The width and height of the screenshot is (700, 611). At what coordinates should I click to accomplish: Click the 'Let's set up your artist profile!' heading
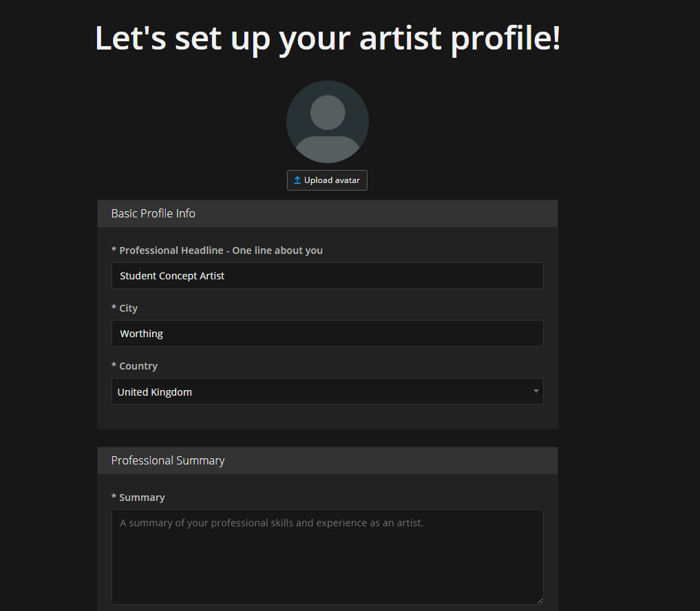point(328,38)
